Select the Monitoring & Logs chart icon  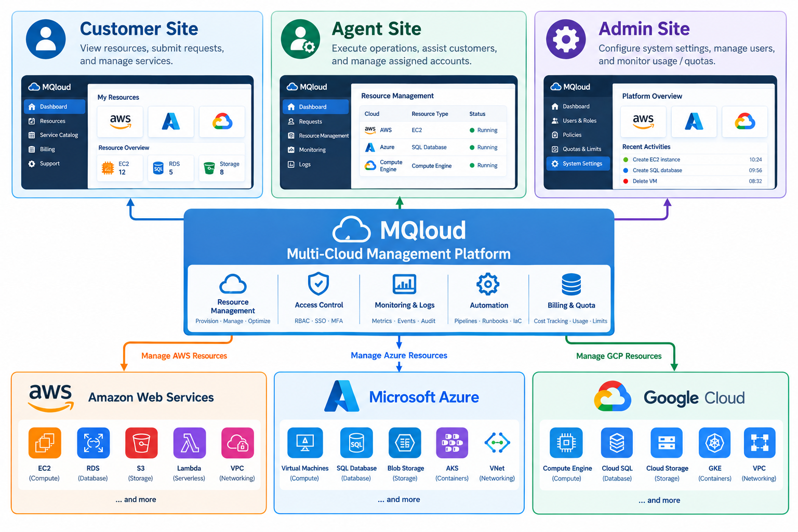coord(404,284)
